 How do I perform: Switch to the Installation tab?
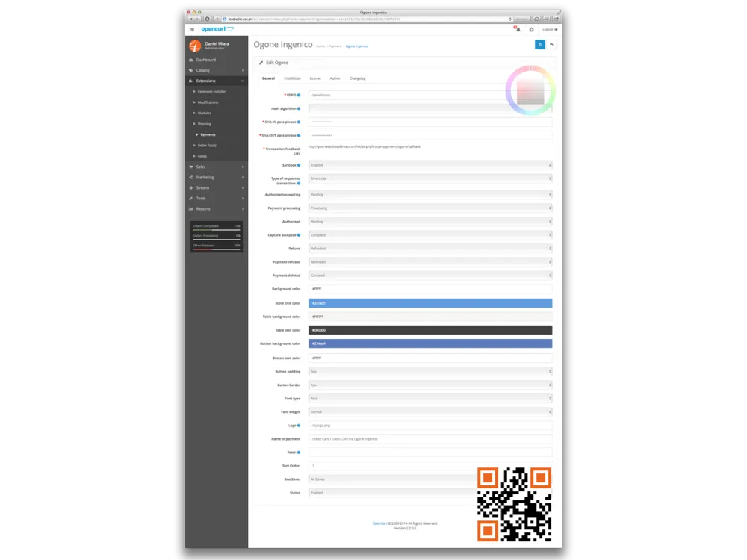click(x=292, y=78)
